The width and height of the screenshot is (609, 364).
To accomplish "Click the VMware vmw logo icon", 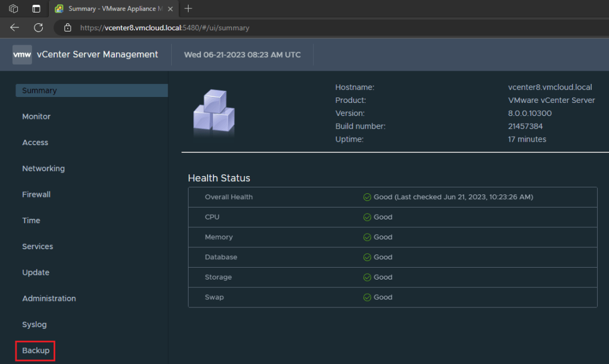I will click(x=22, y=55).
